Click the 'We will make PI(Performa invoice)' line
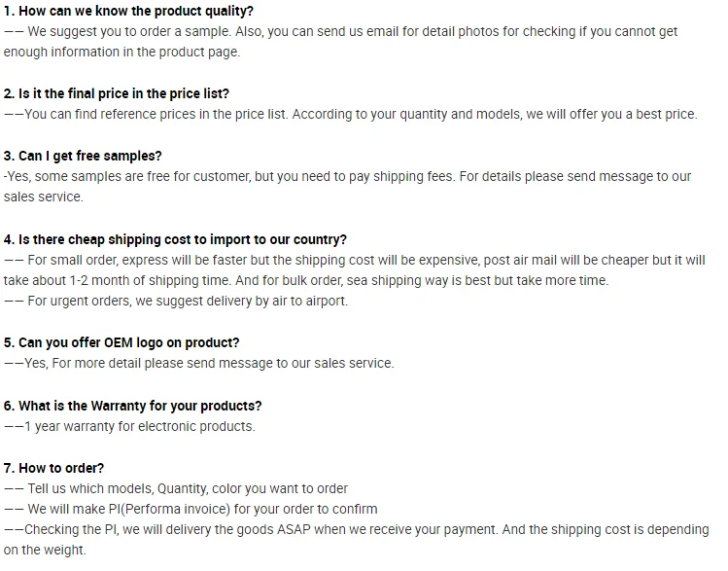Viewport: 728px width, 571px height. (191, 509)
